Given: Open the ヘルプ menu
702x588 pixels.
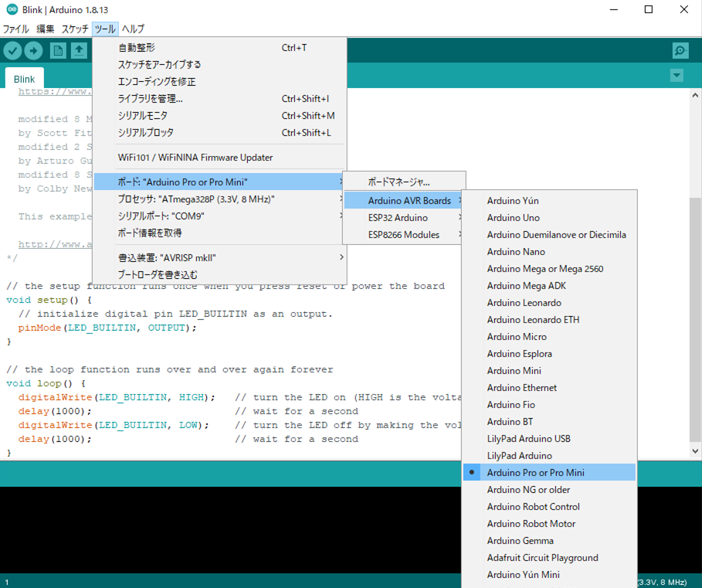Looking at the screenshot, I should click(x=133, y=29).
